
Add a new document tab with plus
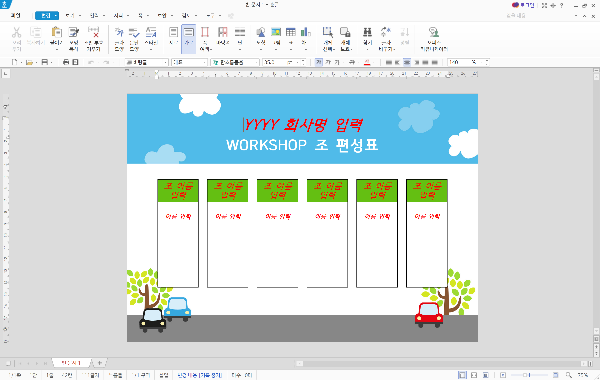coord(99,363)
